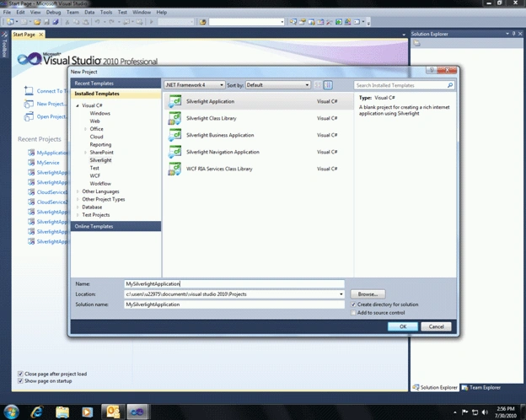Switch to small icons list view in New Project
The image size is (526, 420).
pos(317,85)
